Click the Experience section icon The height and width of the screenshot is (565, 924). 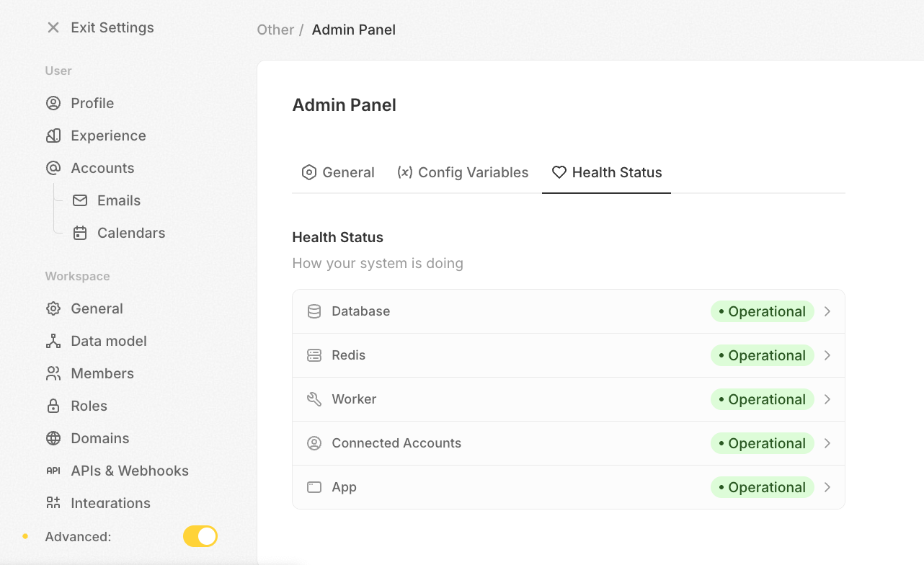53,135
